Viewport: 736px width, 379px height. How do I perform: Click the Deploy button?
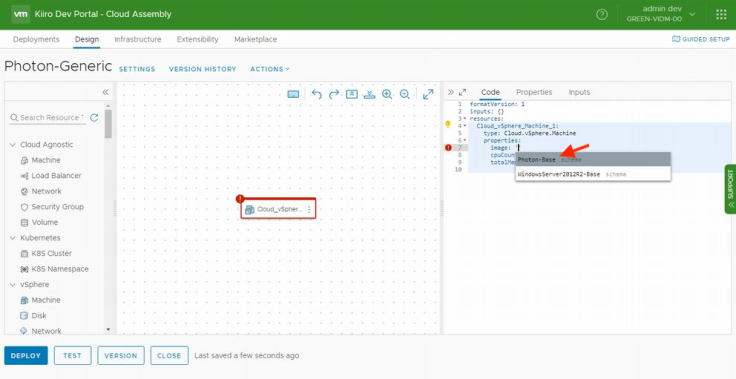26,356
